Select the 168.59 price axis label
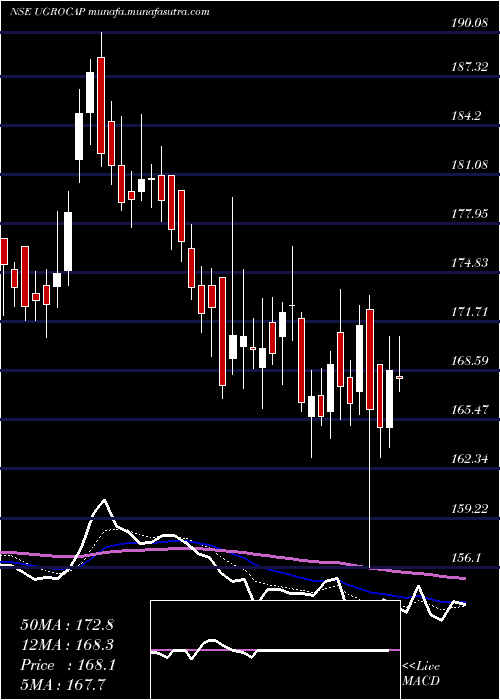The image size is (500, 700). coord(469,360)
